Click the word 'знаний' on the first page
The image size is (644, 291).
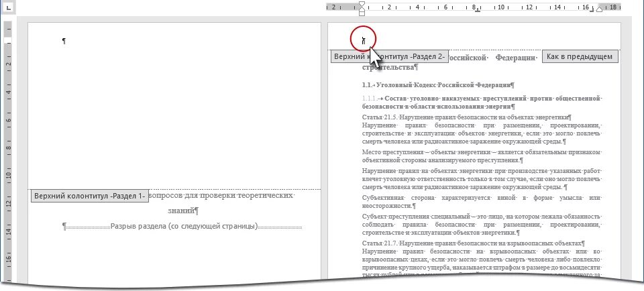click(181, 211)
